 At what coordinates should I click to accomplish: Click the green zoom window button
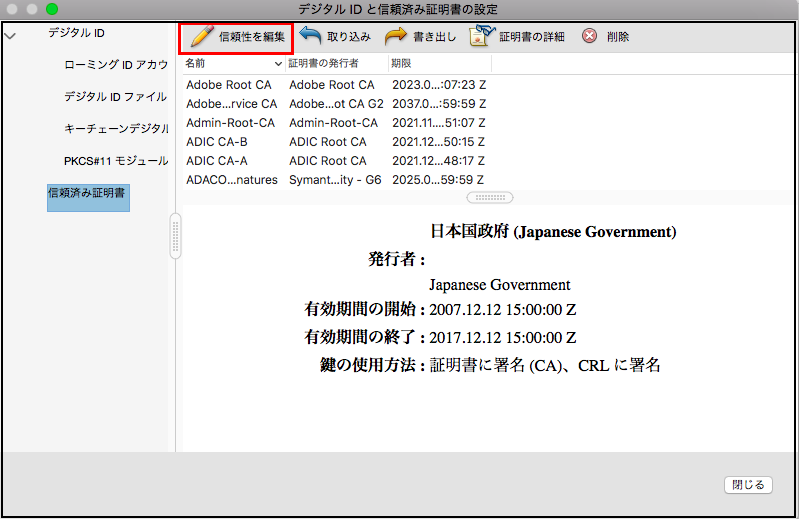(x=51, y=9)
